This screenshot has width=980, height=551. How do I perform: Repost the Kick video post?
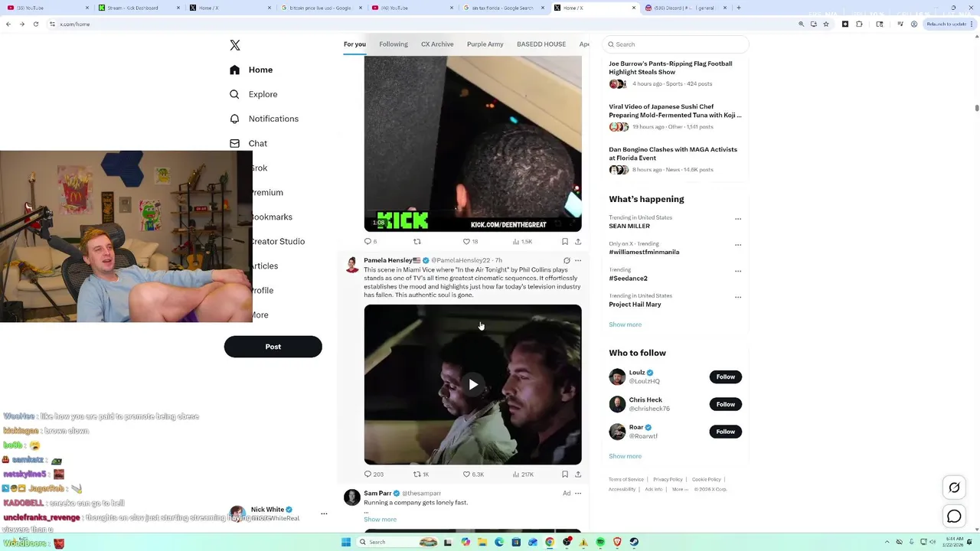pyautogui.click(x=417, y=242)
